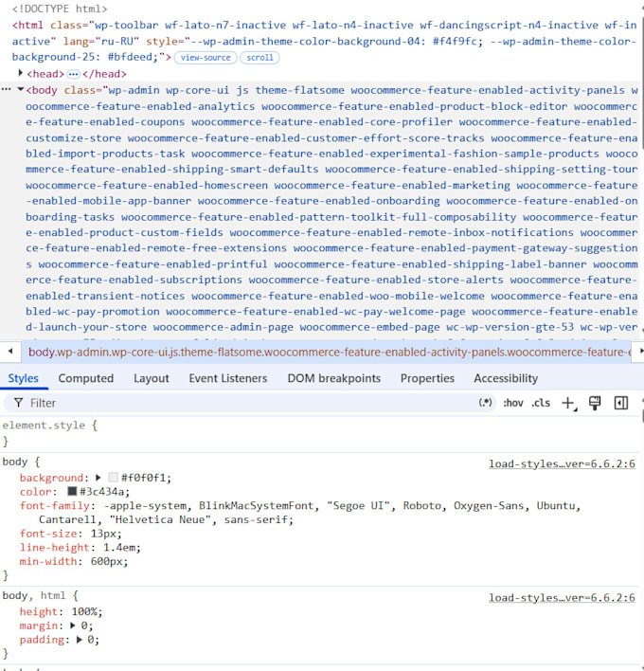Click the scroll badge on html element
This screenshot has width=644, height=671.
(x=259, y=58)
